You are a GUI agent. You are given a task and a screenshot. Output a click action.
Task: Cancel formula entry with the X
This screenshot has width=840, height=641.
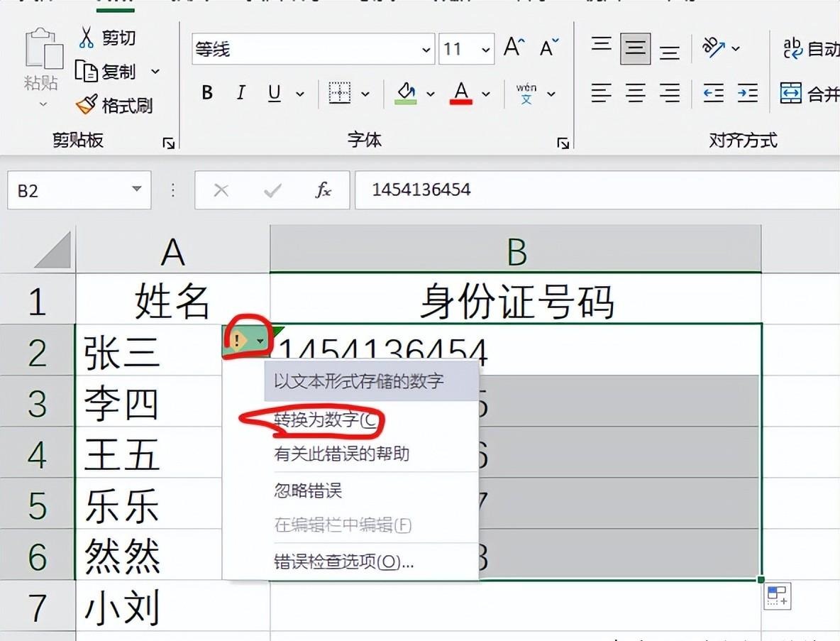point(221,190)
